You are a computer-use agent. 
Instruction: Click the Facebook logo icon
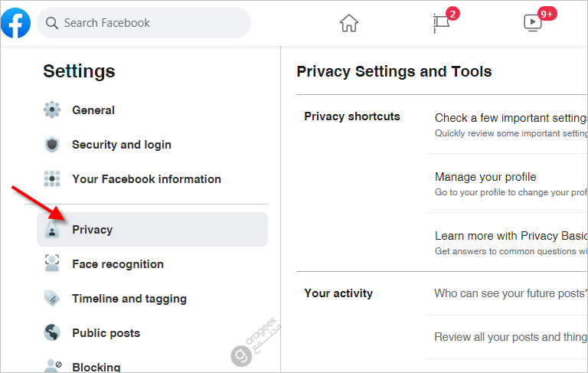[x=15, y=23]
